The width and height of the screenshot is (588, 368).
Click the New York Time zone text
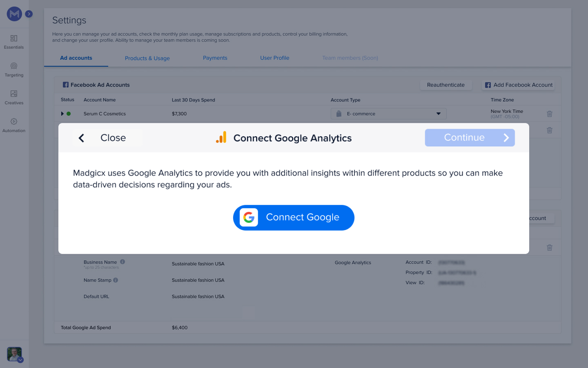point(507,111)
